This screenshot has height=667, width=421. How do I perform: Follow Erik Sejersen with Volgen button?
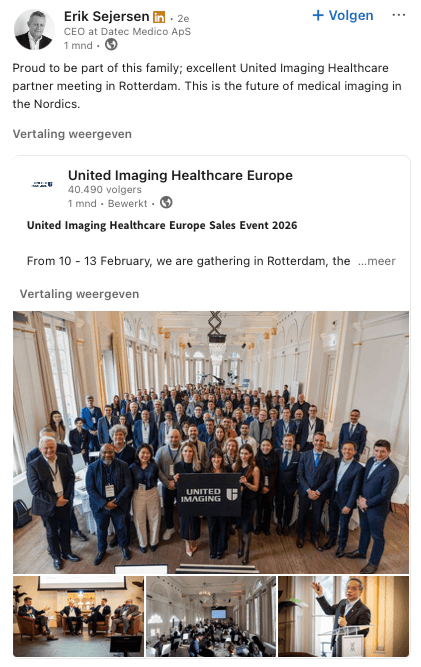pos(343,16)
